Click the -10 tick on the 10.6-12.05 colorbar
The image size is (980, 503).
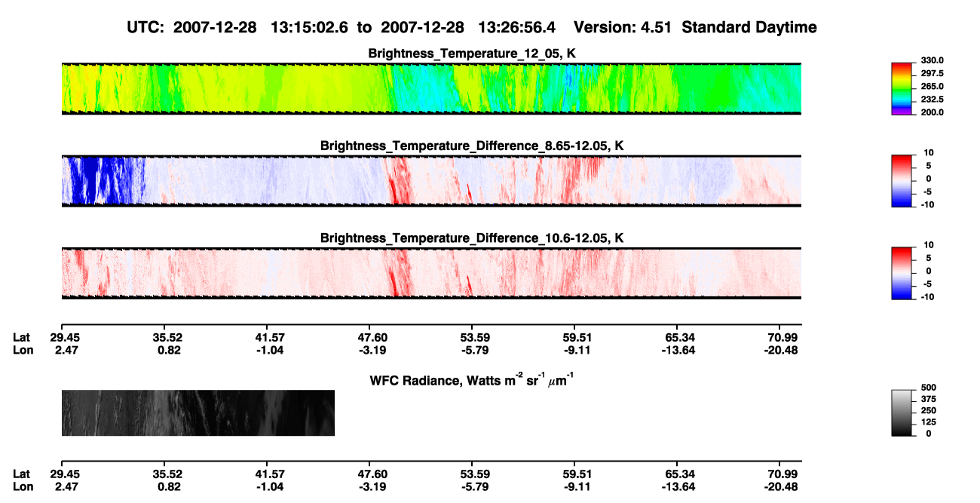pyautogui.click(x=926, y=296)
